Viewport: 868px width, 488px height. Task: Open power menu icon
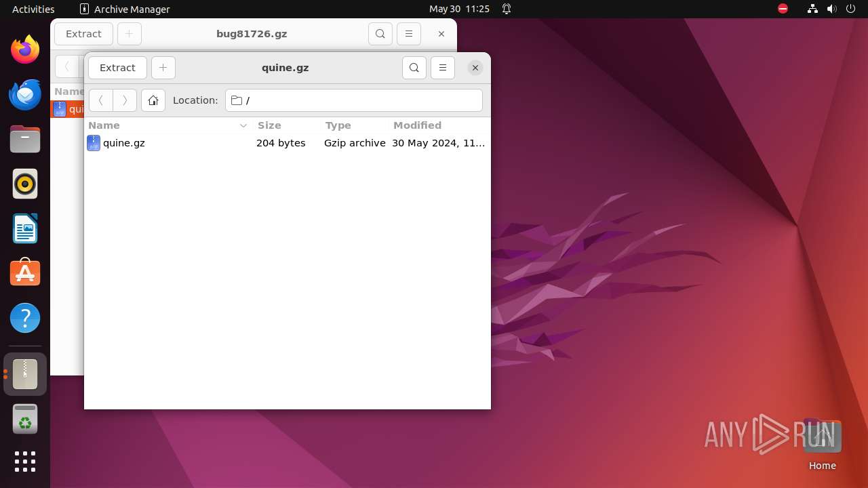click(851, 9)
